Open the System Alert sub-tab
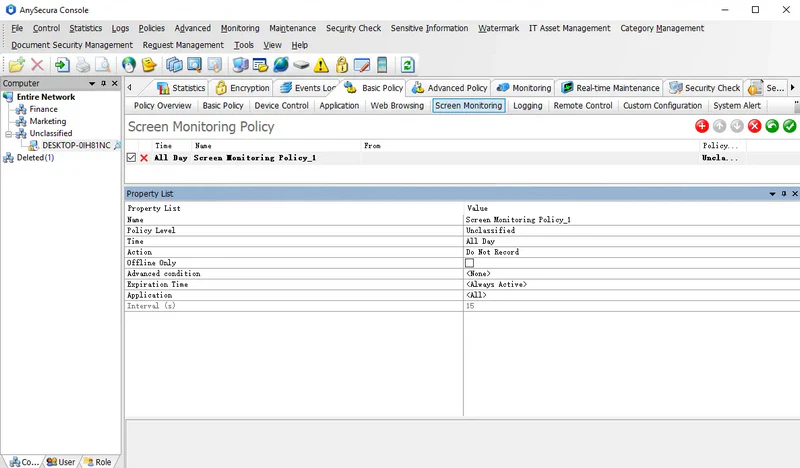This screenshot has width=800, height=468. pos(737,106)
